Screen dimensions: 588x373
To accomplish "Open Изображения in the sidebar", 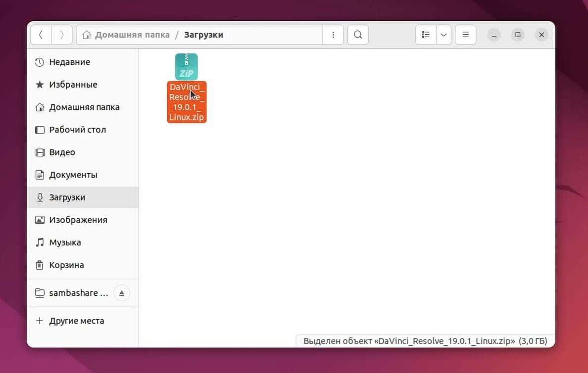I will 83,220.
